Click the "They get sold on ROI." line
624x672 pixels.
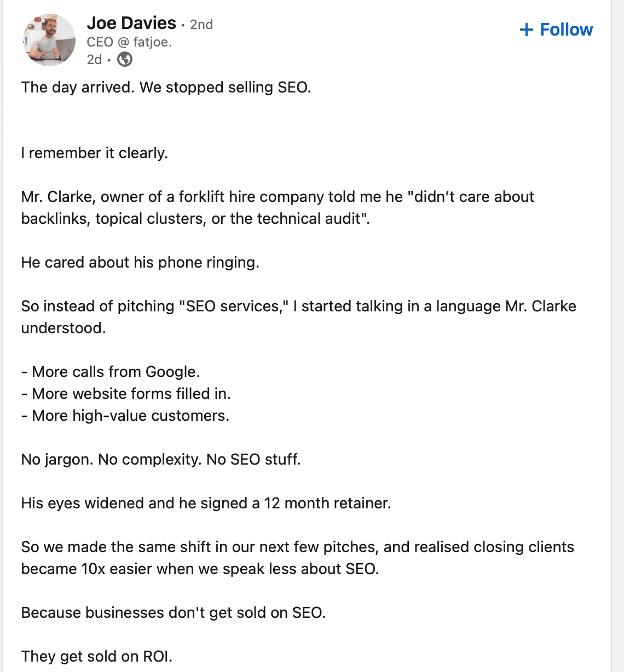point(96,657)
